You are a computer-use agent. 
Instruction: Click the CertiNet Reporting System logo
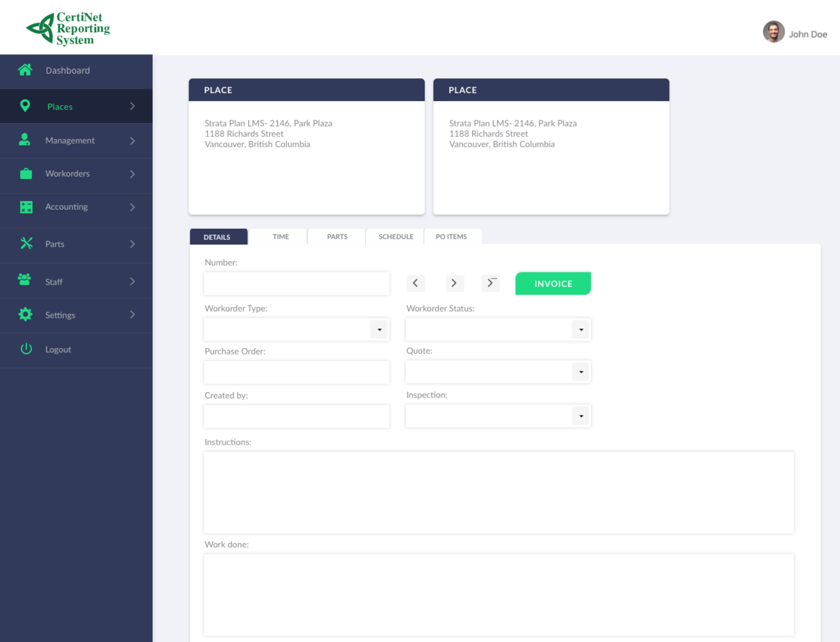tap(67, 28)
